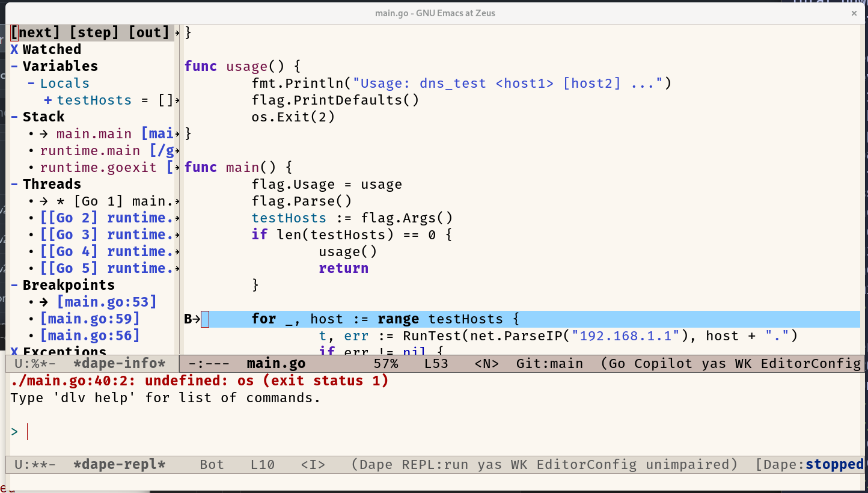Image resolution: width=868 pixels, height=493 pixels.
Task: Click the *dape-repl* buffer name
Action: click(120, 465)
